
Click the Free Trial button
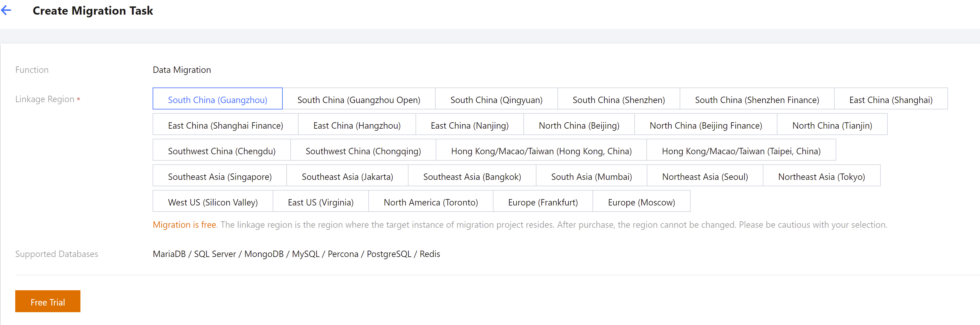(x=48, y=302)
